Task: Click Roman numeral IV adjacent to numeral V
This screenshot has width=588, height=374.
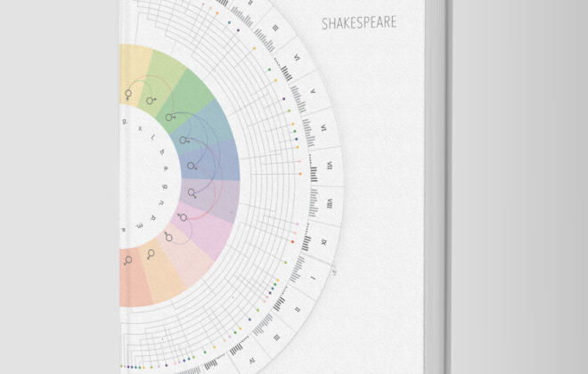Action: [x=297, y=58]
